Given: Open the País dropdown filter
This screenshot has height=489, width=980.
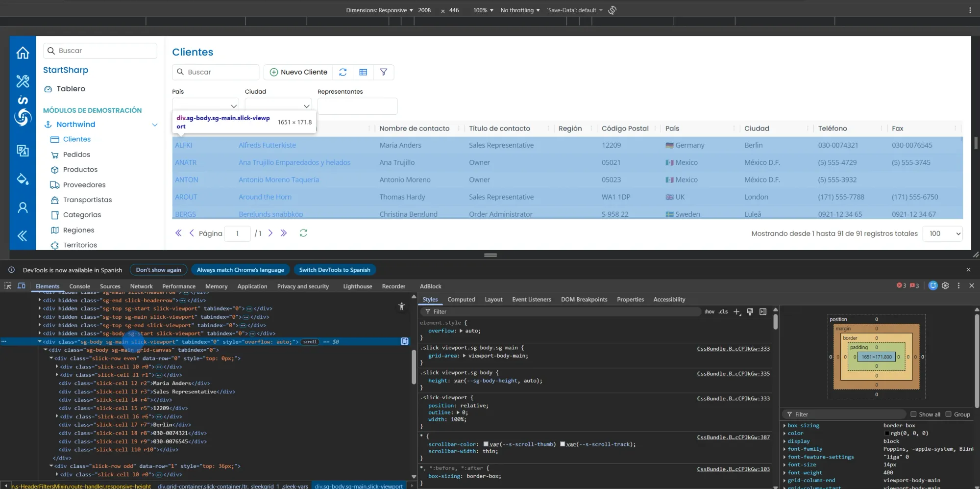Looking at the screenshot, I should 205,106.
